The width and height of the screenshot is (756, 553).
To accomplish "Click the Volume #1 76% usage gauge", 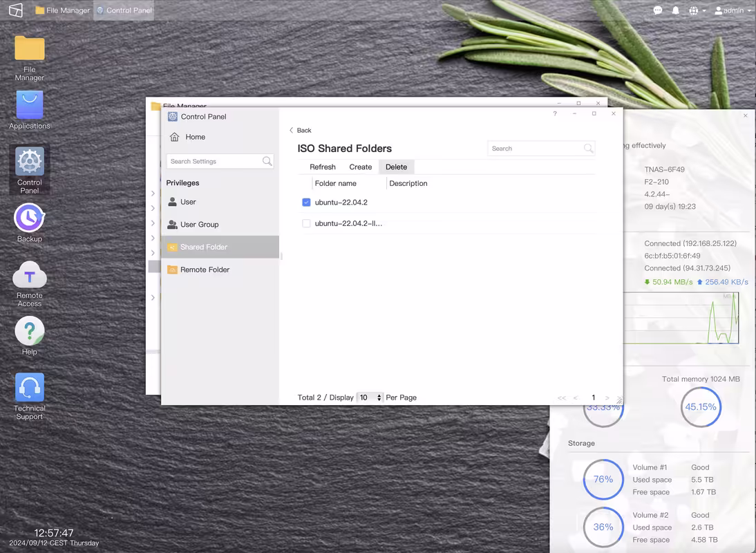I will pos(603,479).
